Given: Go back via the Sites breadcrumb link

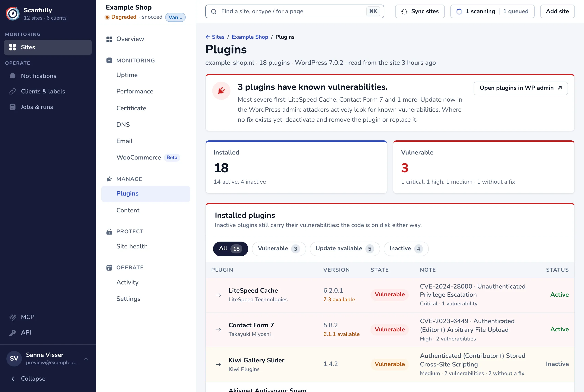Looking at the screenshot, I should 215,37.
